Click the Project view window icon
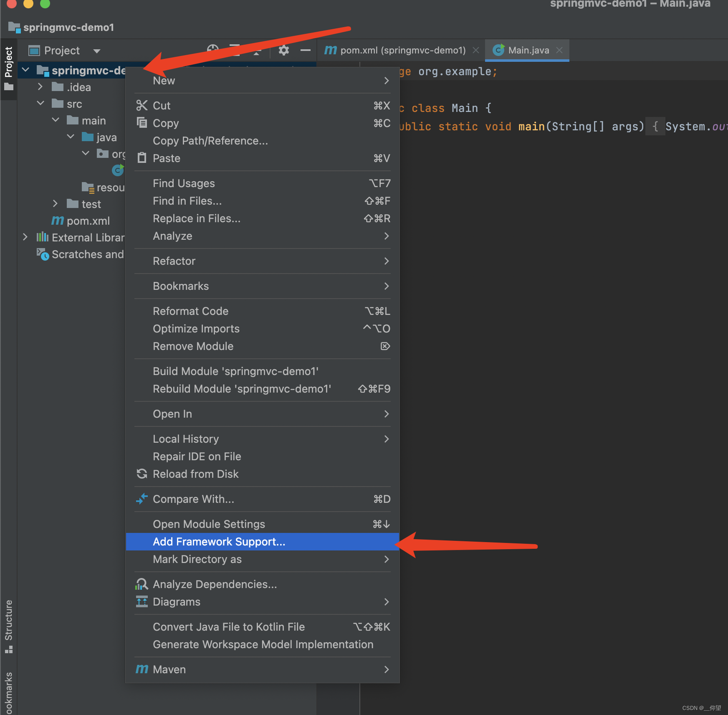Viewport: 728px width, 715px height. coord(34,51)
